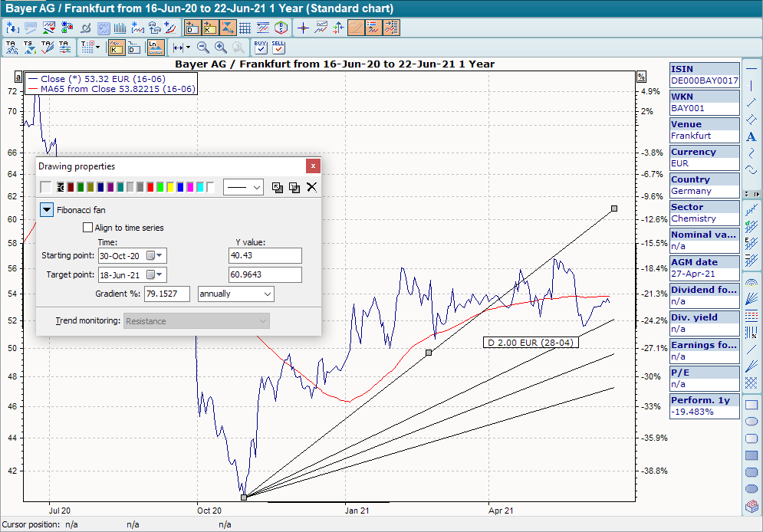Zoom out with the magnifier minus icon

[203, 48]
